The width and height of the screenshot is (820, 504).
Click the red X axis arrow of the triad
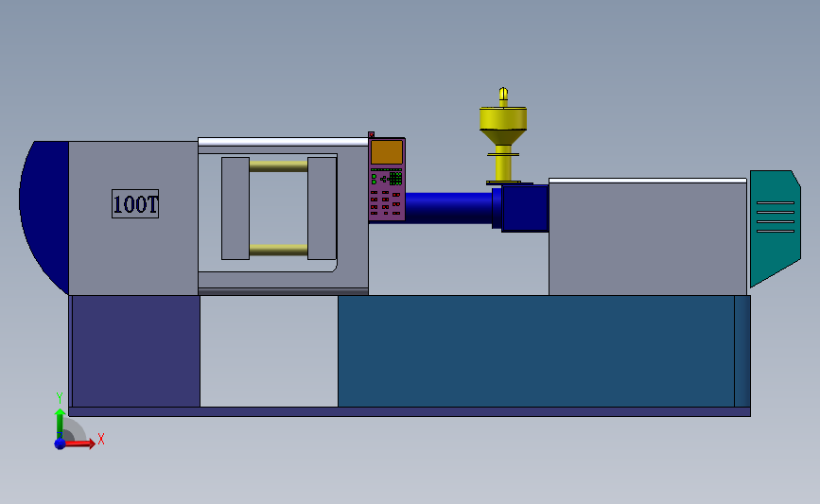[81, 443]
